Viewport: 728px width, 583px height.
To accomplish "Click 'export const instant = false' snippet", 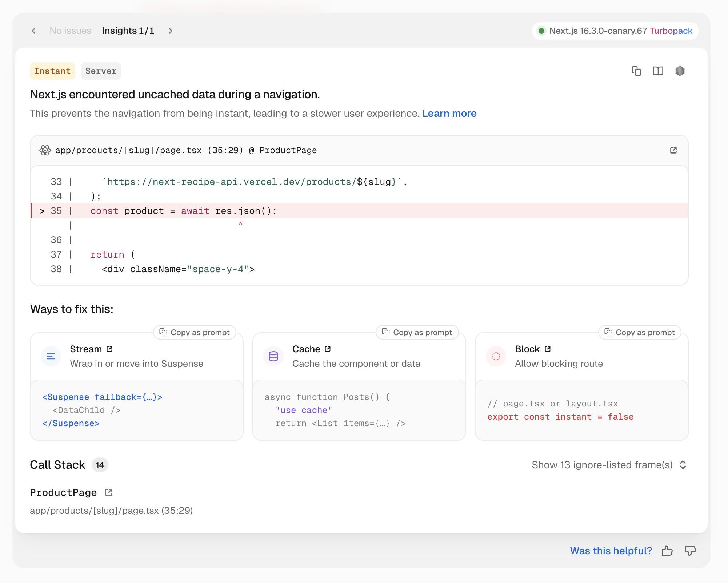I will (560, 417).
